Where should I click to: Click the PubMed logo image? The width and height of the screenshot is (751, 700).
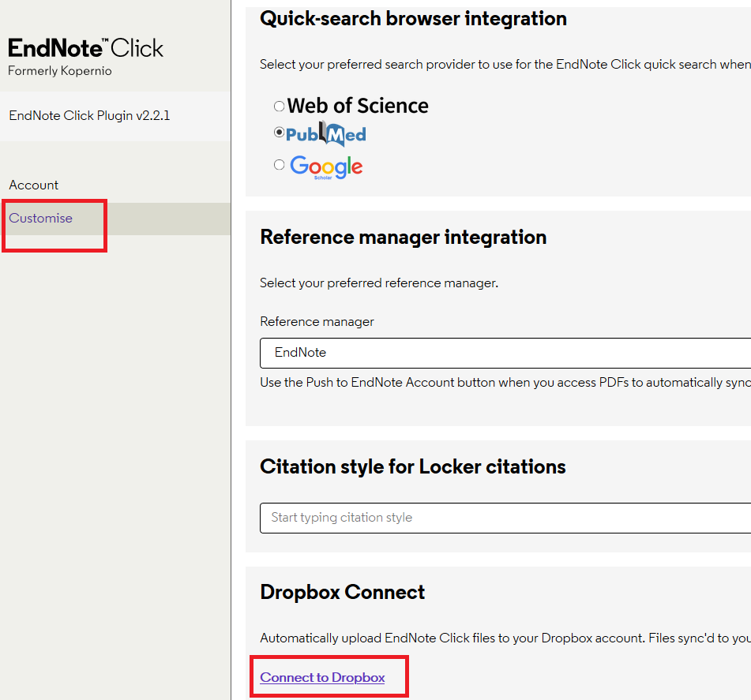pos(325,135)
